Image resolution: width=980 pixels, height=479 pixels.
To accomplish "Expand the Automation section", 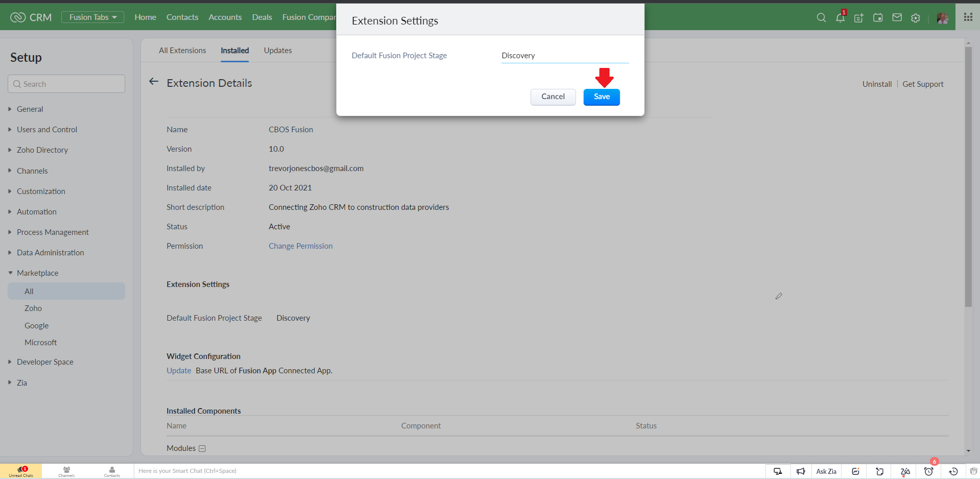I will [37, 212].
